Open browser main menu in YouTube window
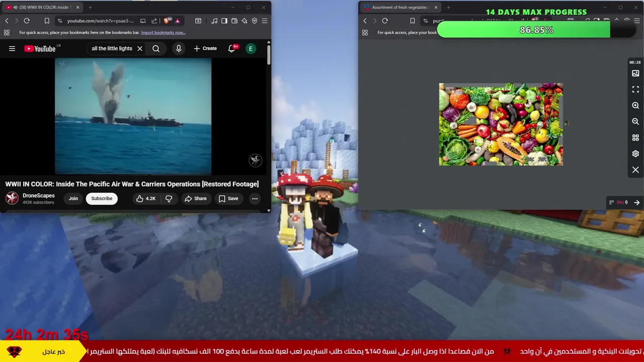 click(x=265, y=21)
